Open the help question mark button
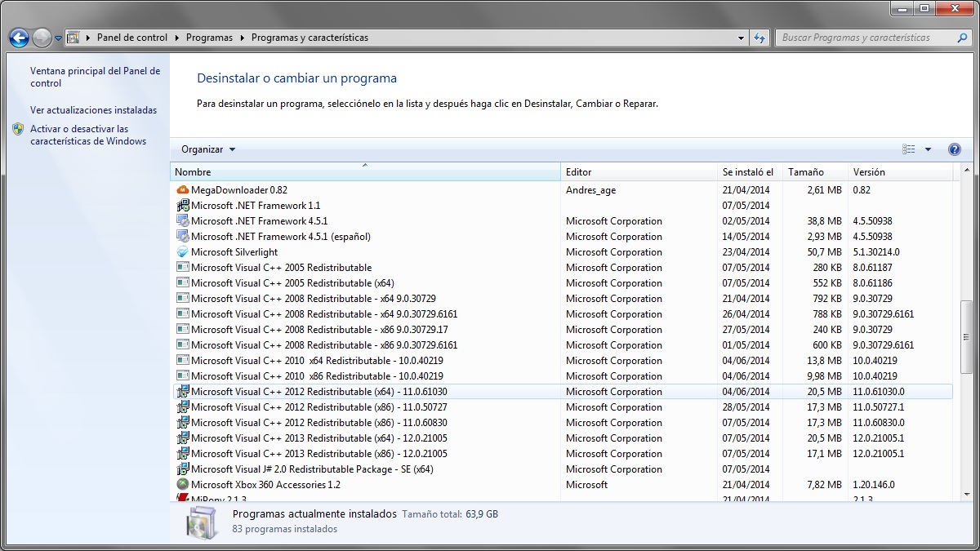The width and height of the screenshot is (980, 551). click(954, 149)
